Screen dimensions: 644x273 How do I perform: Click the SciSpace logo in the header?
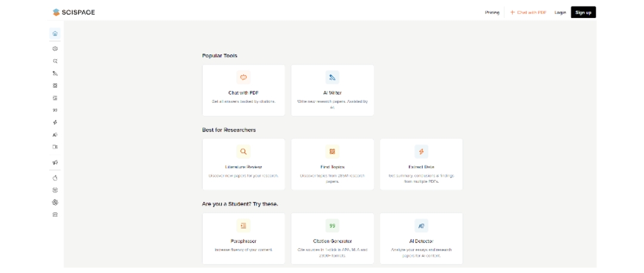click(x=73, y=12)
